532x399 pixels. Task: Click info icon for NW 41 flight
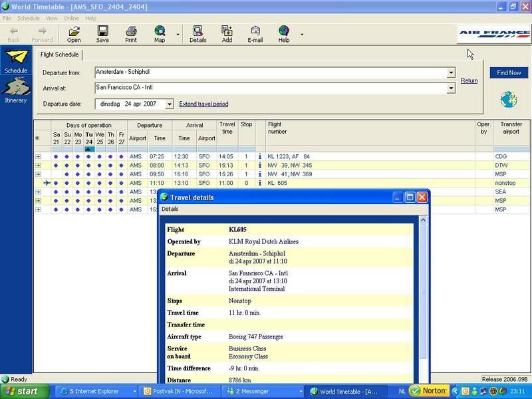coord(260,174)
